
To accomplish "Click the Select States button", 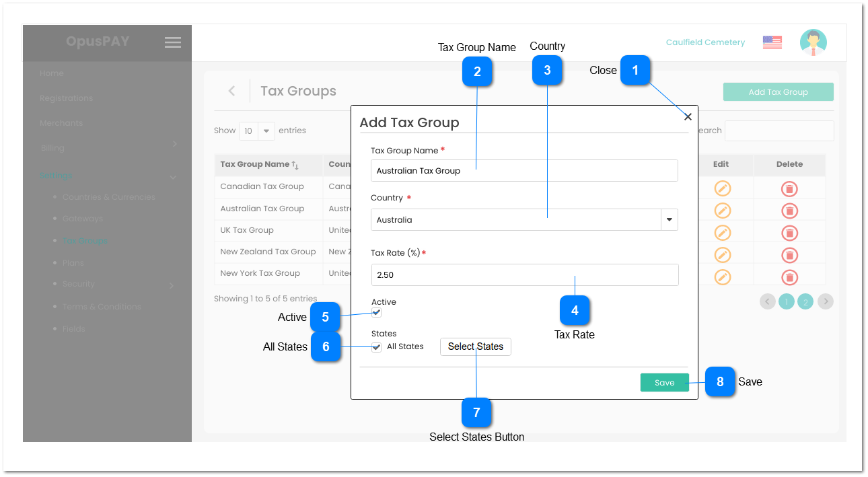I will point(476,346).
